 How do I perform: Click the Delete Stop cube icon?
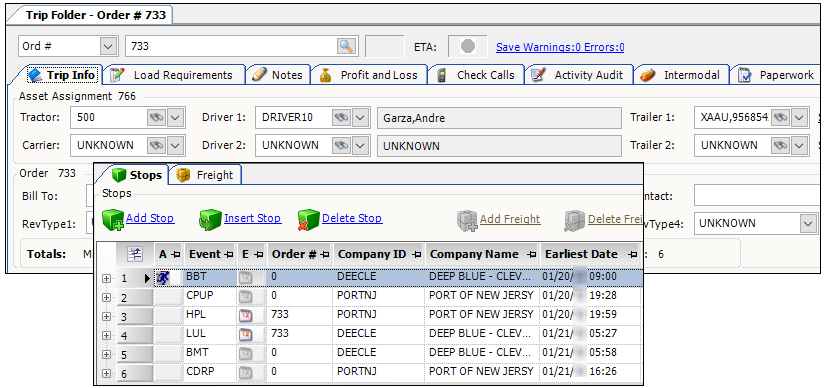click(309, 220)
